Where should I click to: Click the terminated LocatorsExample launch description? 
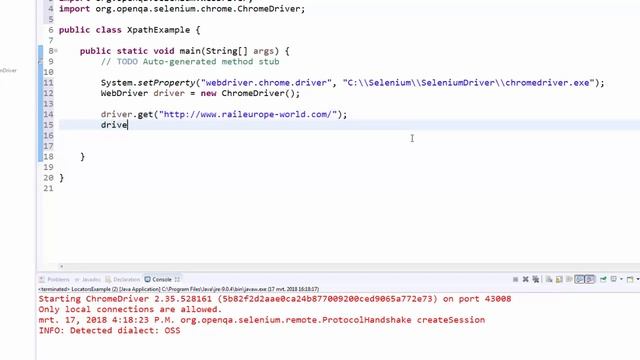(x=179, y=289)
